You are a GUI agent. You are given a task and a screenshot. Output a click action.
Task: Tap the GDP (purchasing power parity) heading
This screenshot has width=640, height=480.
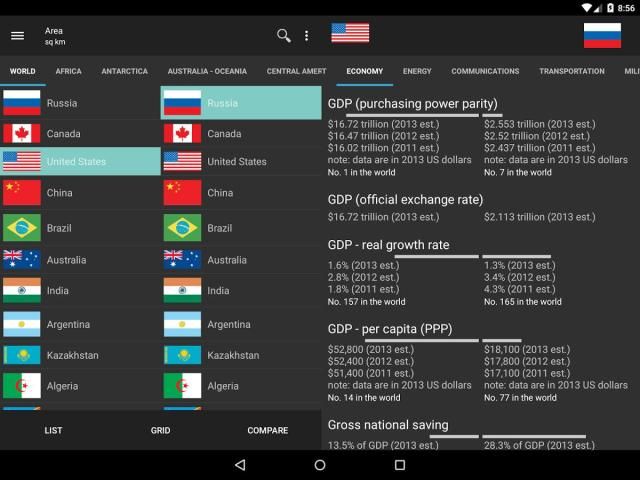pos(413,104)
